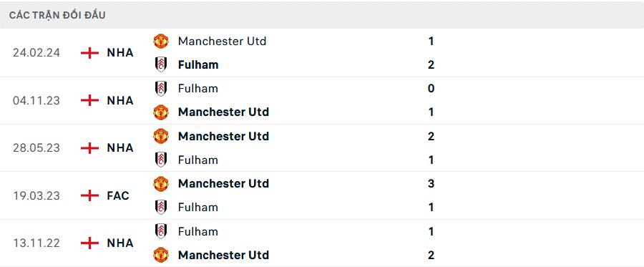Click the Các Trận Đối Đầu header
Screen dimensions: 644x267
tap(57, 16)
